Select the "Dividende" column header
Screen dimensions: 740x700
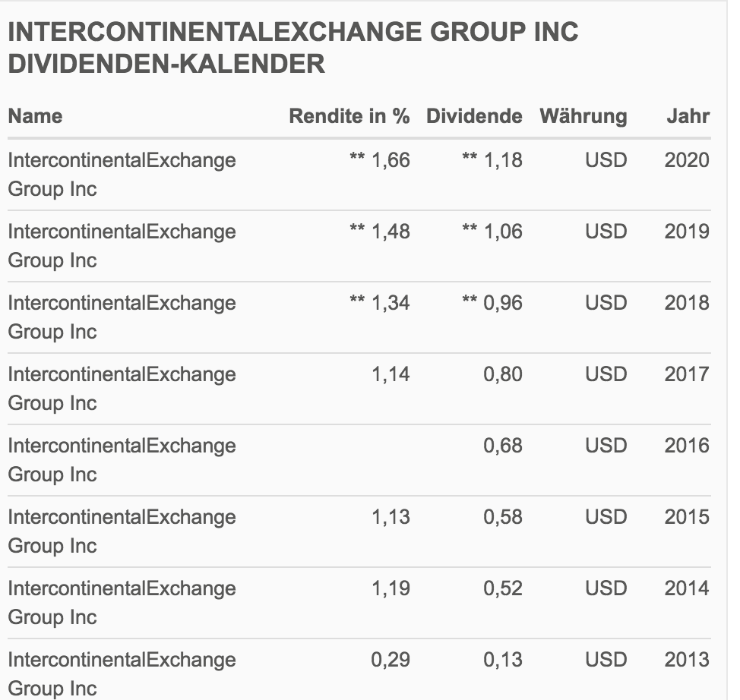click(474, 116)
